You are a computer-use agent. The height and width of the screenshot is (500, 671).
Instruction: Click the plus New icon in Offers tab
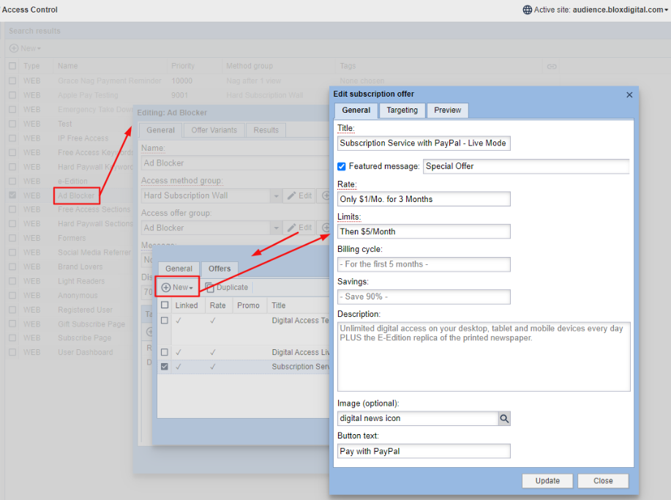point(167,288)
